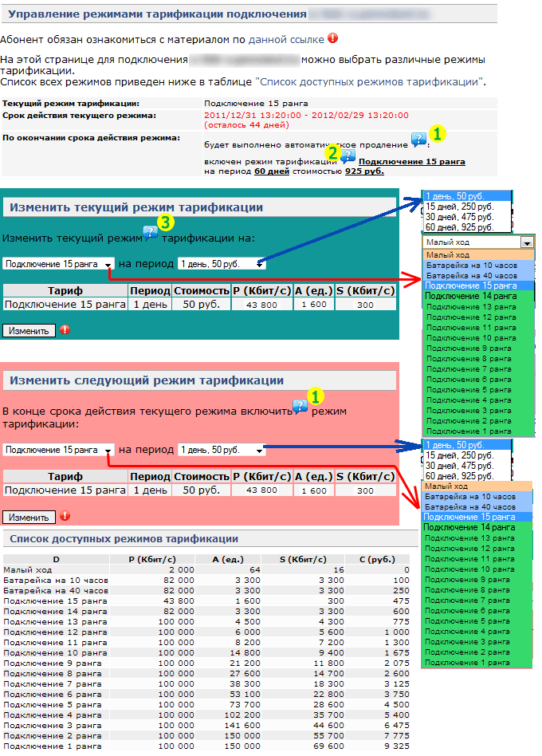Open the 'данной ссылке' link
Image resolution: width=542 pixels, height=756 pixels.
coord(286,40)
